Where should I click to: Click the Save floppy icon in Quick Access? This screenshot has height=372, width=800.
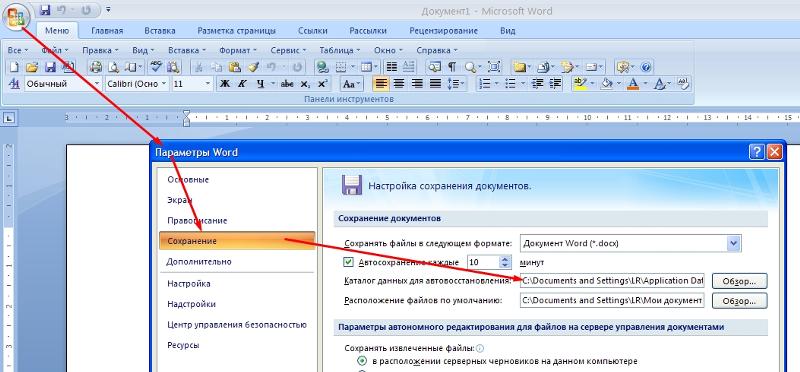(x=45, y=10)
